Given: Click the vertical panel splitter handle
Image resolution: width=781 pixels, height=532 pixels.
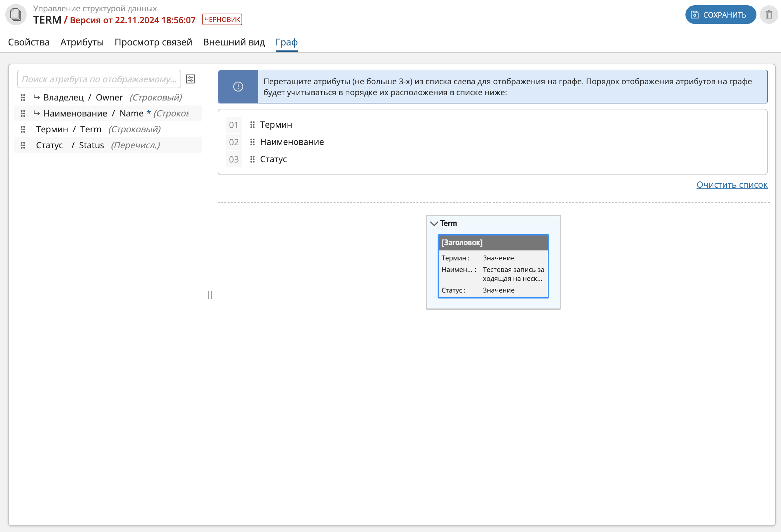Looking at the screenshot, I should click(210, 295).
